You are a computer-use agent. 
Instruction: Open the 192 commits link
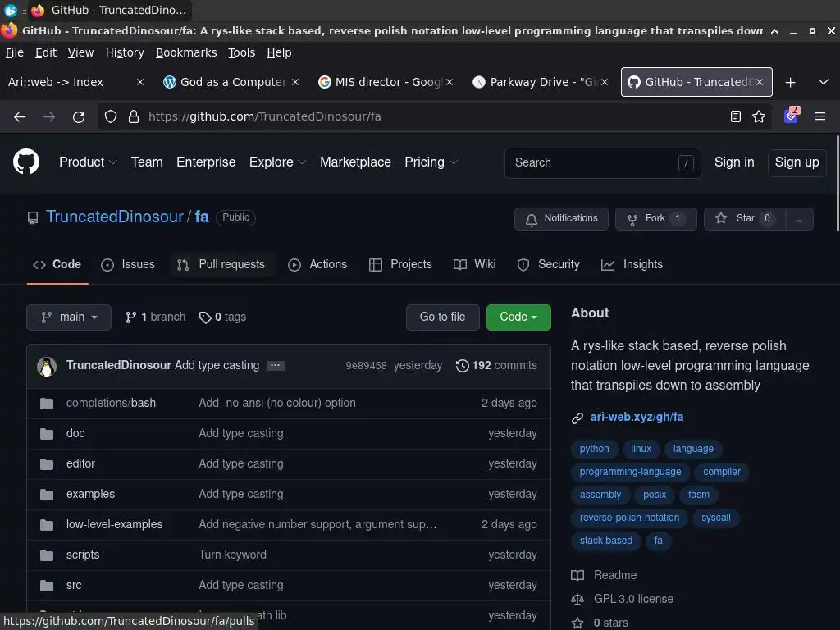coord(496,366)
